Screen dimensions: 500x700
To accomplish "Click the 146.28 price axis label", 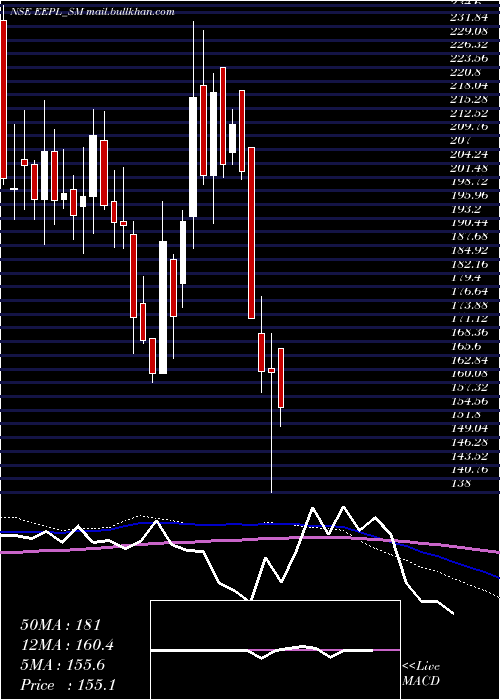I will [x=468, y=442].
